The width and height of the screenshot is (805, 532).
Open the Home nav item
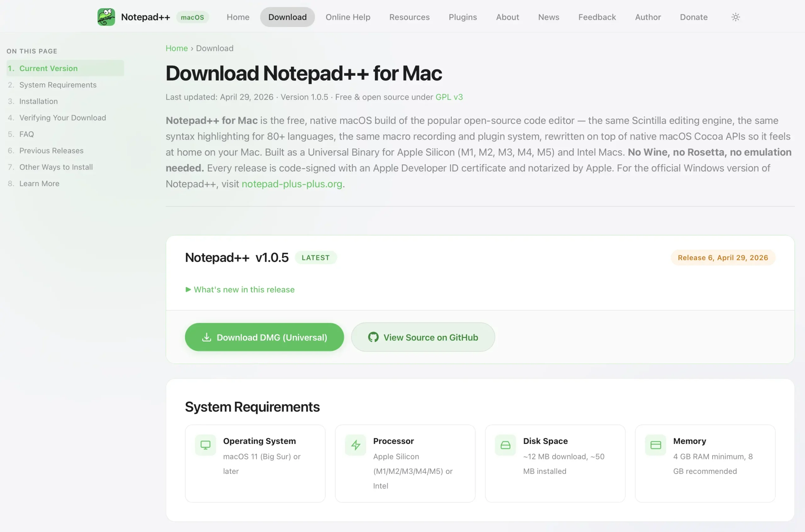pos(238,17)
